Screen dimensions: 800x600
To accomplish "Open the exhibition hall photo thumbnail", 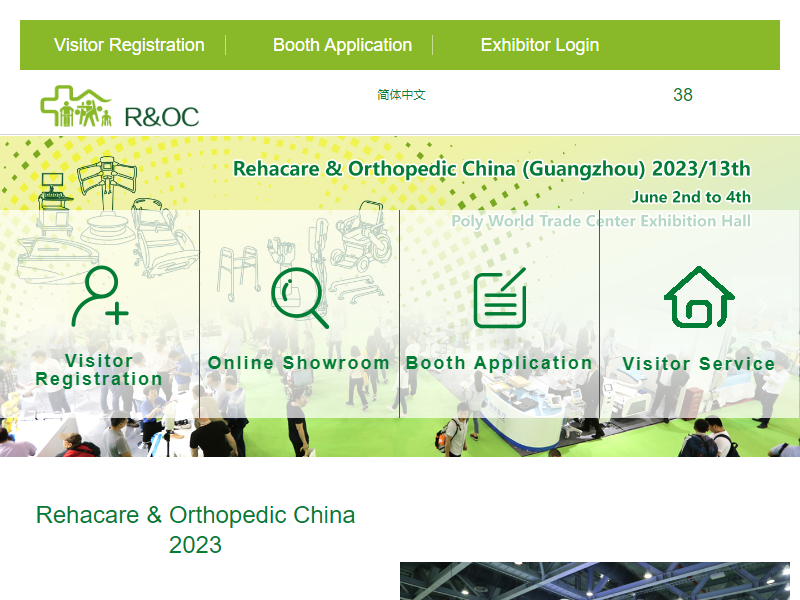I will (x=595, y=581).
